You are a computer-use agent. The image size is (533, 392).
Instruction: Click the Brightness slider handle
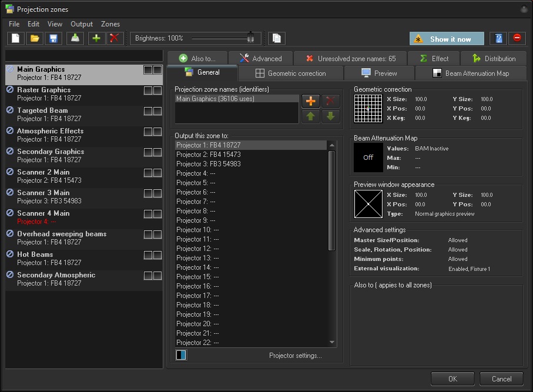pos(251,38)
